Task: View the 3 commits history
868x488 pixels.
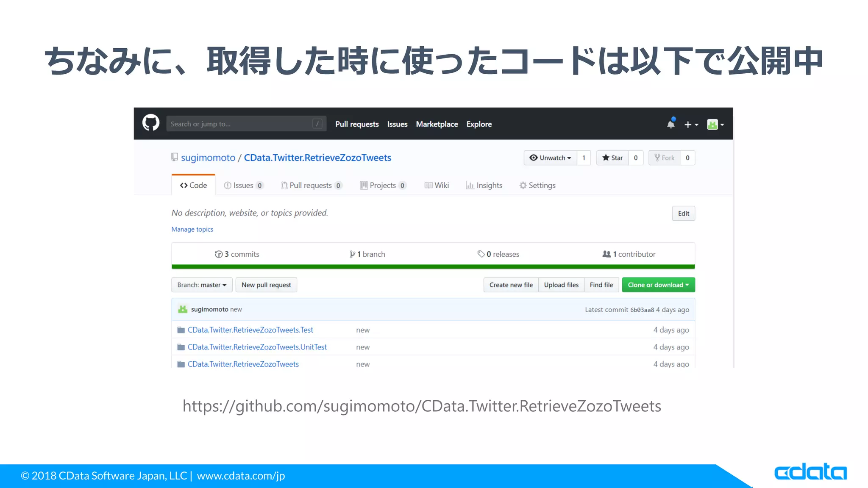Action: [x=237, y=254]
